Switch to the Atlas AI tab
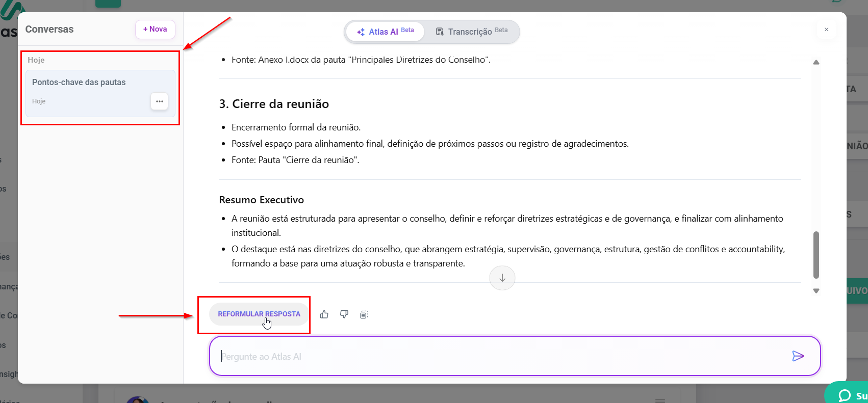868x403 pixels. click(386, 32)
